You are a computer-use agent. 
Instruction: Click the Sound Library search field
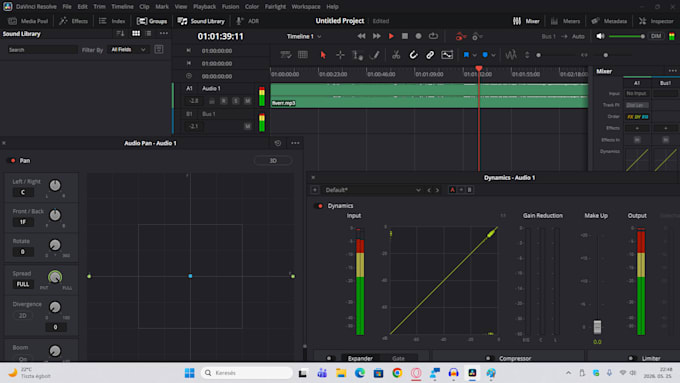42,50
